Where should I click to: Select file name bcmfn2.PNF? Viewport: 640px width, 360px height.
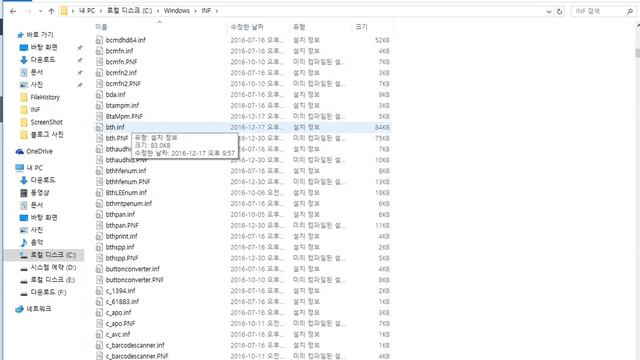point(123,83)
